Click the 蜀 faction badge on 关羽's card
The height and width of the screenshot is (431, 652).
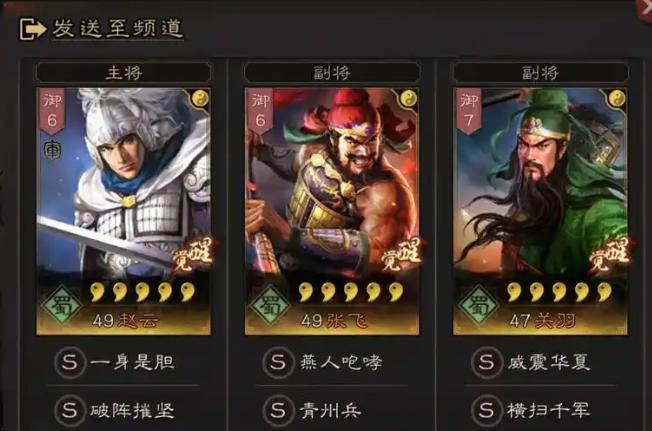click(x=479, y=305)
